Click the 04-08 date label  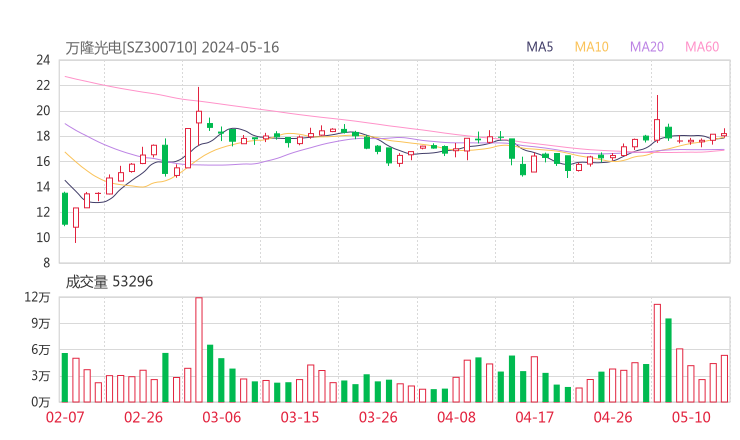[456, 417]
